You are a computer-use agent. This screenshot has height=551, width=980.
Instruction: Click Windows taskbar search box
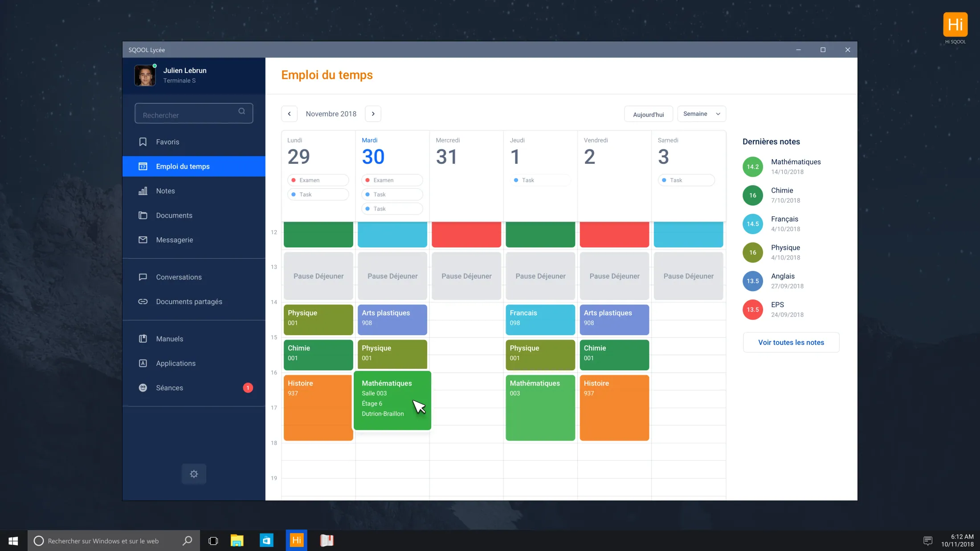[114, 541]
